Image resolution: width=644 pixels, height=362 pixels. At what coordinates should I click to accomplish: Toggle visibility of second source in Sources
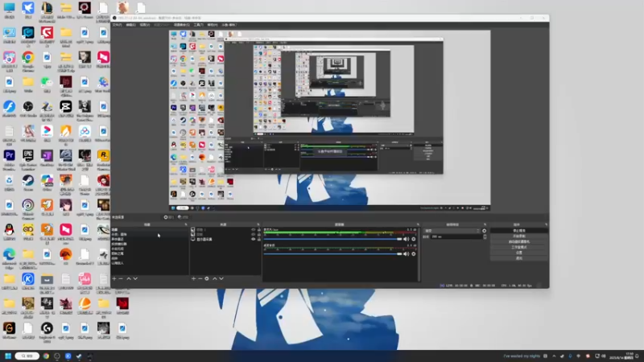253,234
